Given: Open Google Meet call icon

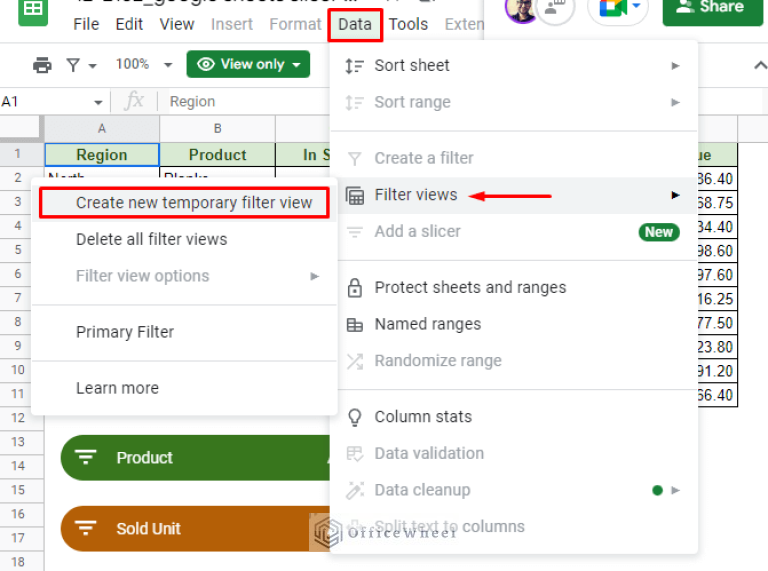Looking at the screenshot, I should tap(613, 10).
